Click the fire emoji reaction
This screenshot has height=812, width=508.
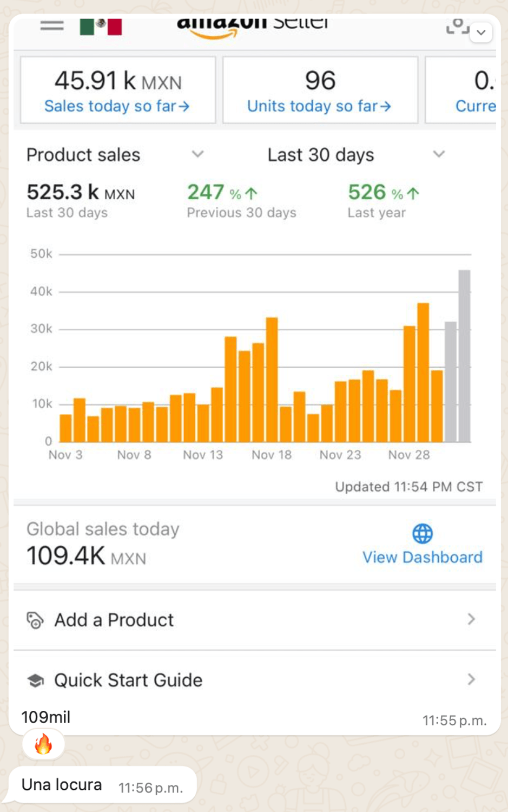coord(43,744)
